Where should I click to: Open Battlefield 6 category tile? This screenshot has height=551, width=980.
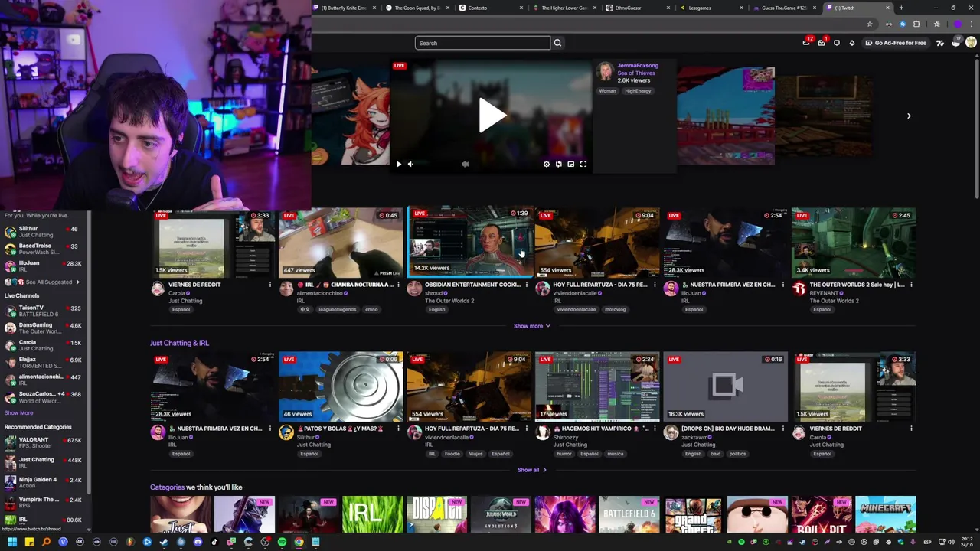click(629, 514)
